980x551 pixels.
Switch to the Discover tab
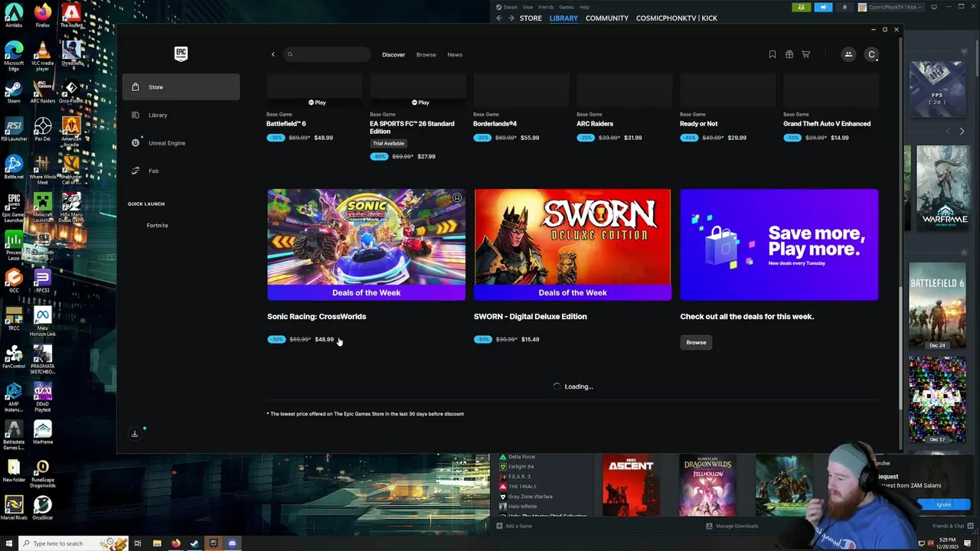point(394,54)
